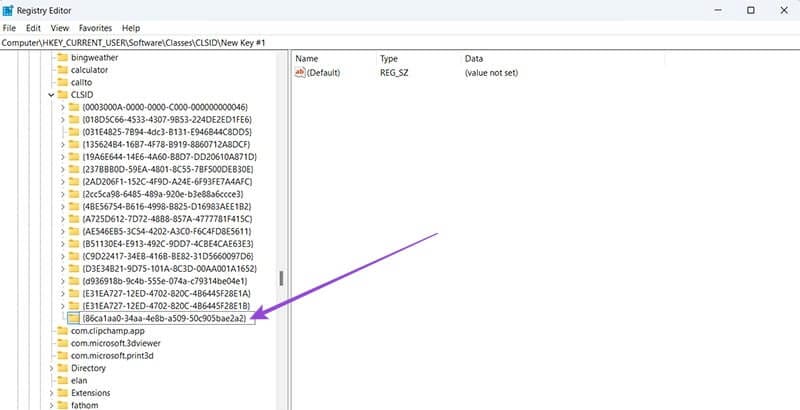
Task: Click the registry path address bar
Action: click(x=400, y=43)
